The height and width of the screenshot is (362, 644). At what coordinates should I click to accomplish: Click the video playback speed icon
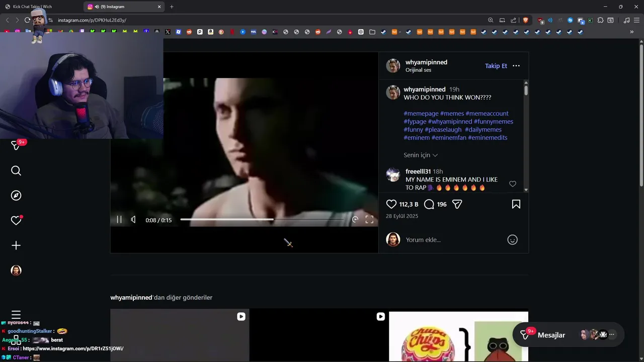355,220
